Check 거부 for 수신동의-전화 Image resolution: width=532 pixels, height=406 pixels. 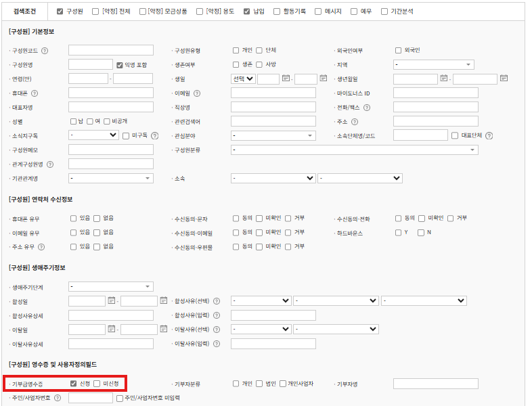(450, 219)
